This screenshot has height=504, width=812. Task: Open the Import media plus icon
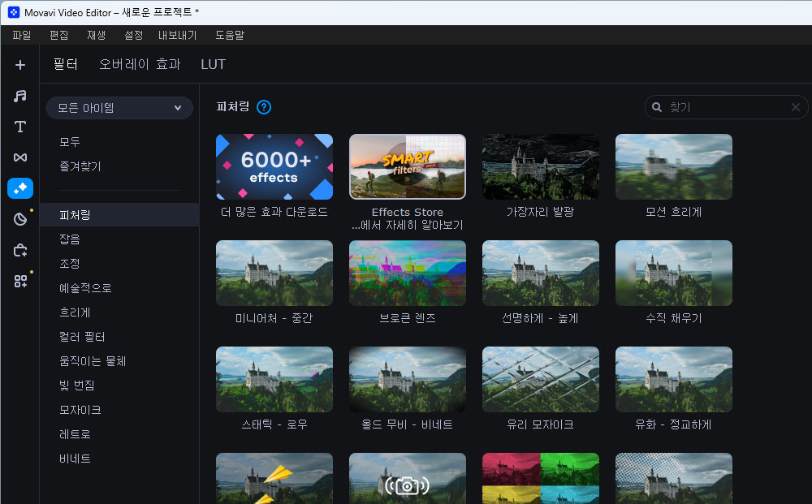coord(20,65)
